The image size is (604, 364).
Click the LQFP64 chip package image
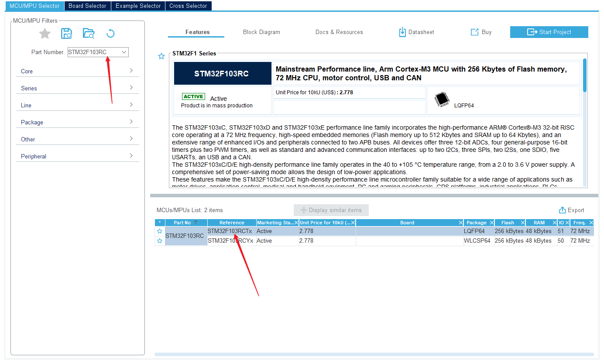point(442,100)
